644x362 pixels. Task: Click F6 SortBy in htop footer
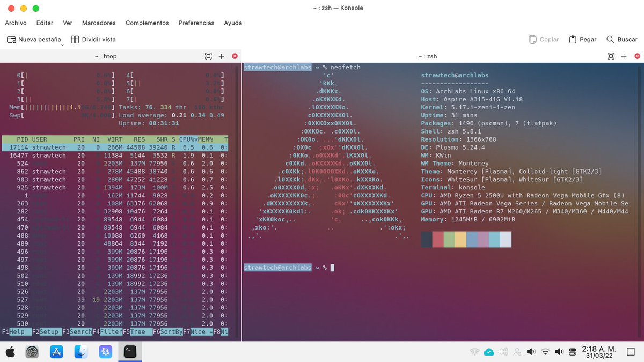[x=167, y=332]
